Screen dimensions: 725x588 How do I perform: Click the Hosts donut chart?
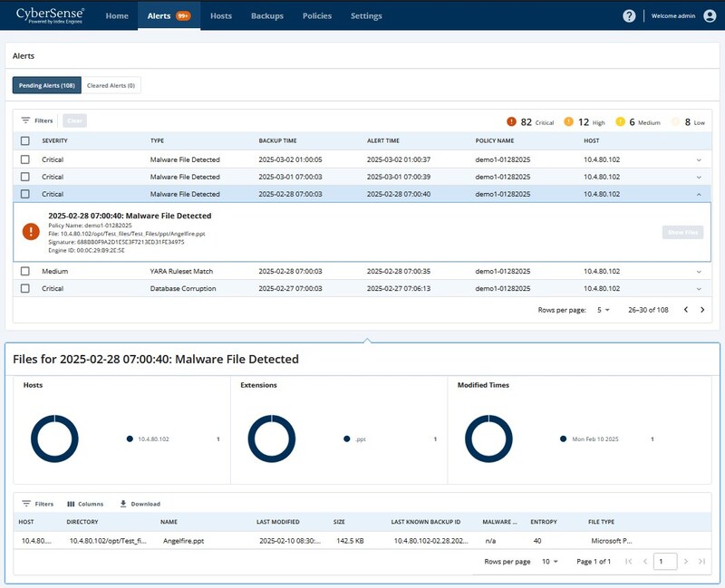tap(54, 439)
